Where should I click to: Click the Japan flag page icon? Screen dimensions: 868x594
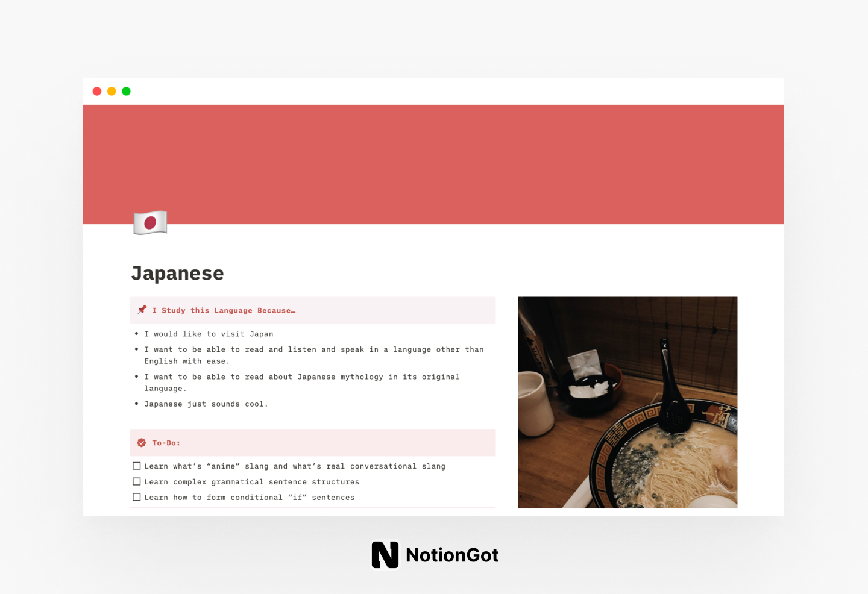[150, 222]
